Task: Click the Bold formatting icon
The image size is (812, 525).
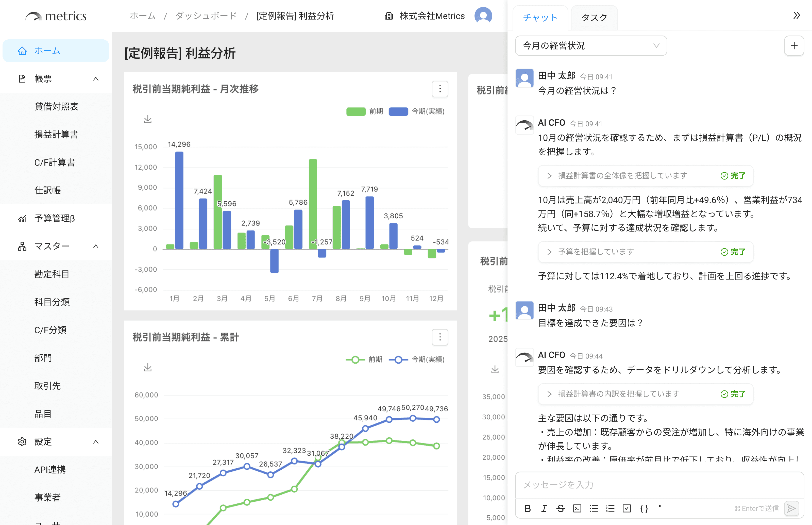Action: (x=528, y=509)
